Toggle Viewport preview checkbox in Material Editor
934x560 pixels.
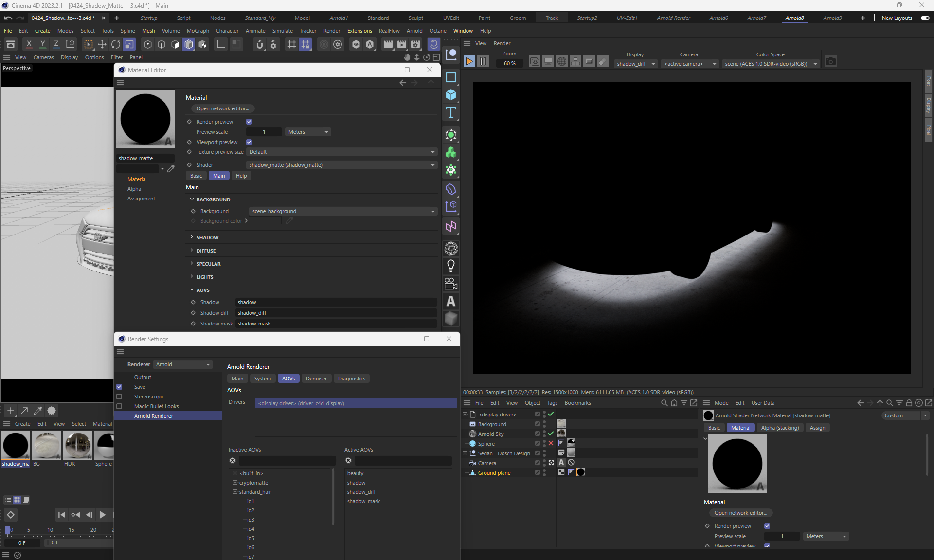tap(249, 142)
